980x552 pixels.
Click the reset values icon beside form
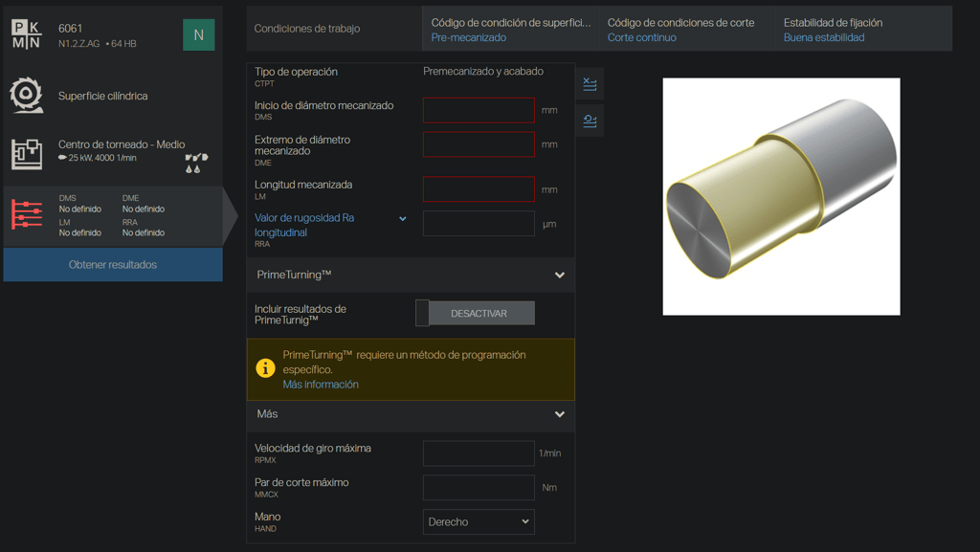(x=590, y=121)
